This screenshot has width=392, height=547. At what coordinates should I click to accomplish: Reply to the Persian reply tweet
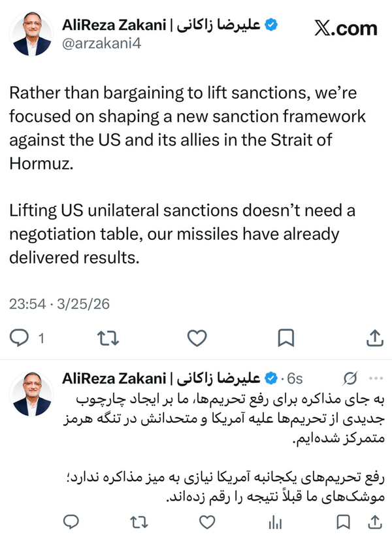pyautogui.click(x=71, y=522)
